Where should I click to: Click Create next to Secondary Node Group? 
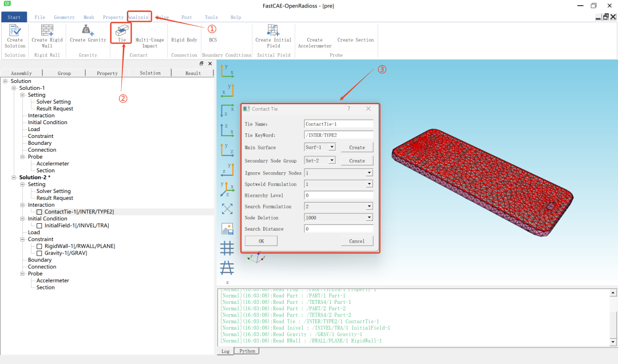[356, 160]
